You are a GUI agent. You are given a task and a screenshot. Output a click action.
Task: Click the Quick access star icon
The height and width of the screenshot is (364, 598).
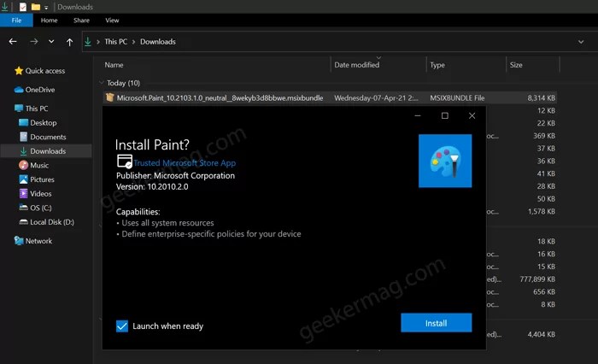point(19,71)
